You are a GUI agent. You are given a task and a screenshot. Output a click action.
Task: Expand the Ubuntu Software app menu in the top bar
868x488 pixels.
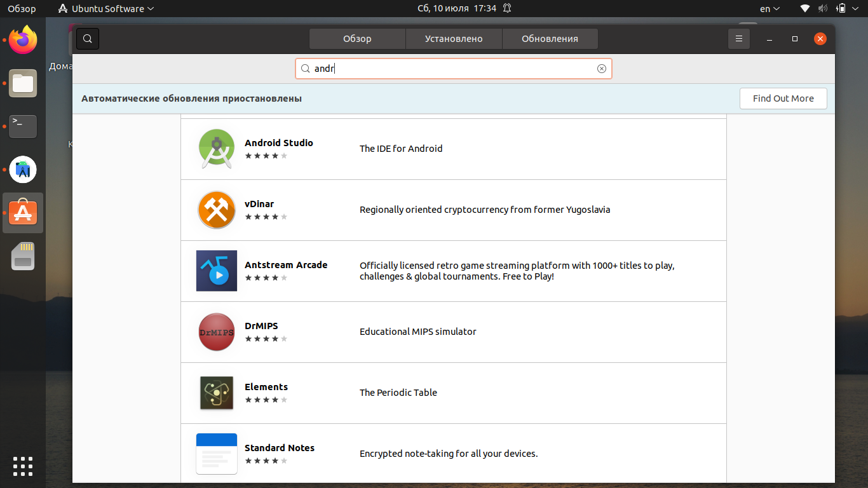(105, 9)
